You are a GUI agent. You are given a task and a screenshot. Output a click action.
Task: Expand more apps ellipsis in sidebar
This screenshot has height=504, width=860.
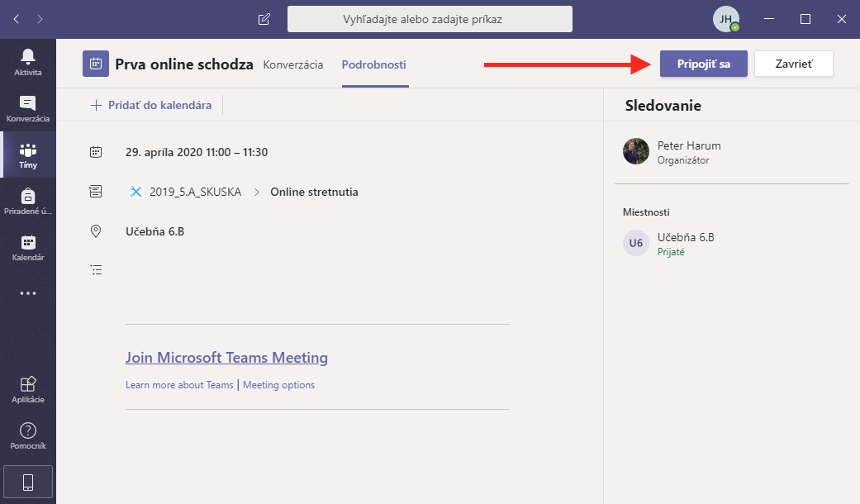[x=28, y=293]
